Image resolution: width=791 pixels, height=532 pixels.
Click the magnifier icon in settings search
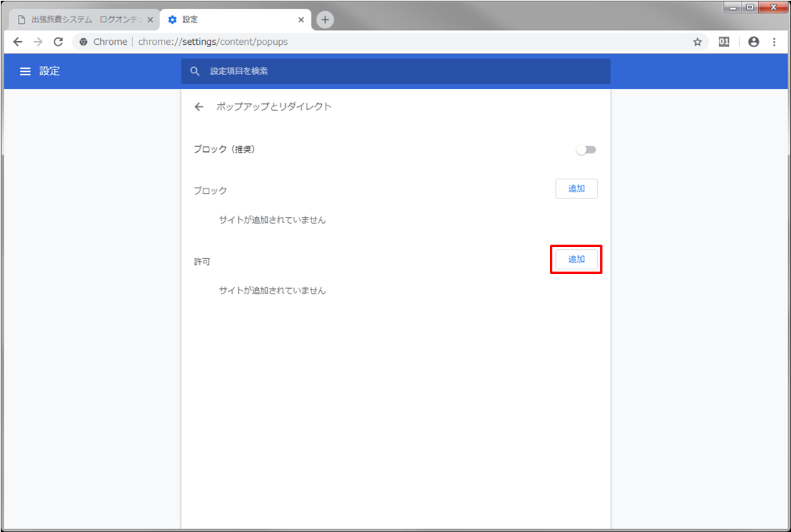[195, 71]
